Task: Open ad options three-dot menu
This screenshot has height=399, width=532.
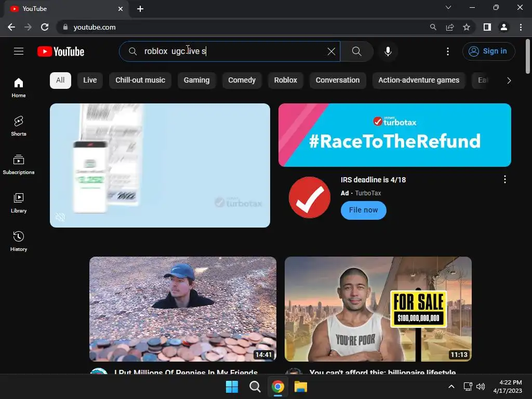Action: click(x=505, y=179)
